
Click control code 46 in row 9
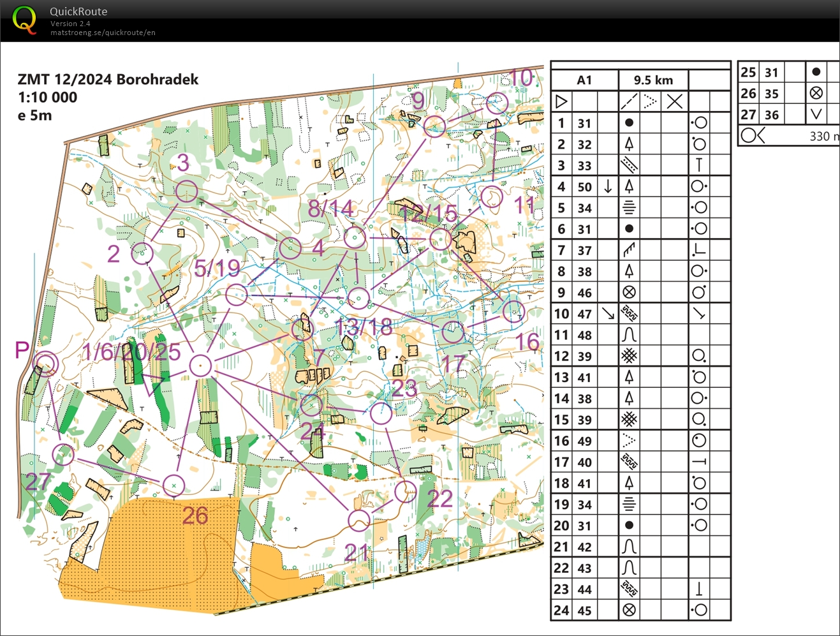(585, 293)
